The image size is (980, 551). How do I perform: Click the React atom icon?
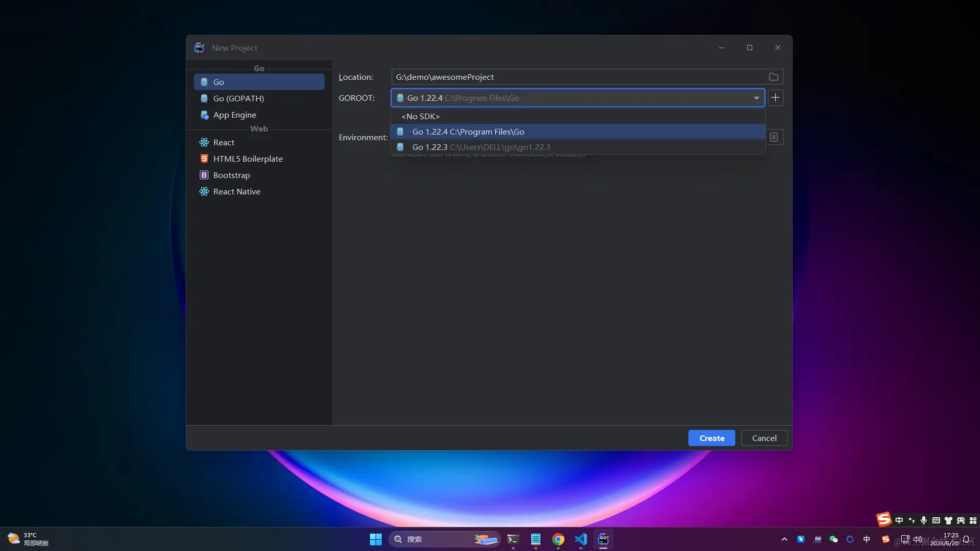click(204, 142)
